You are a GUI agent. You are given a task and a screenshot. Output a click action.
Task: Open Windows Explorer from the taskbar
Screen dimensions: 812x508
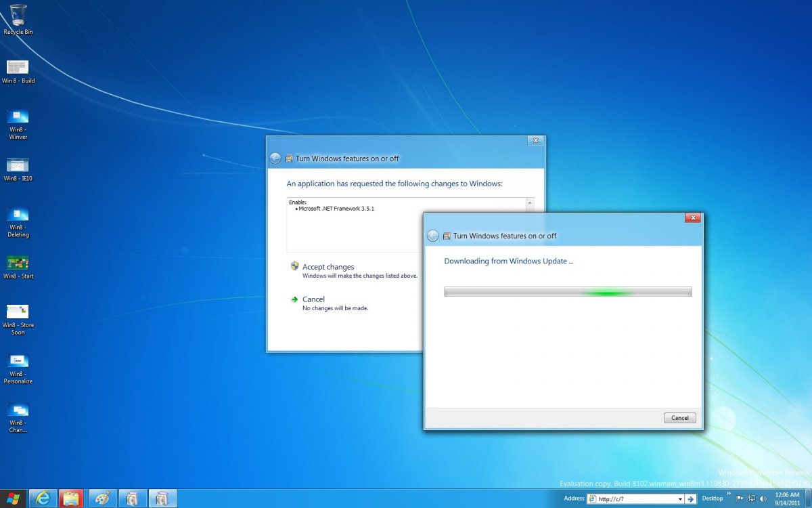[71, 499]
